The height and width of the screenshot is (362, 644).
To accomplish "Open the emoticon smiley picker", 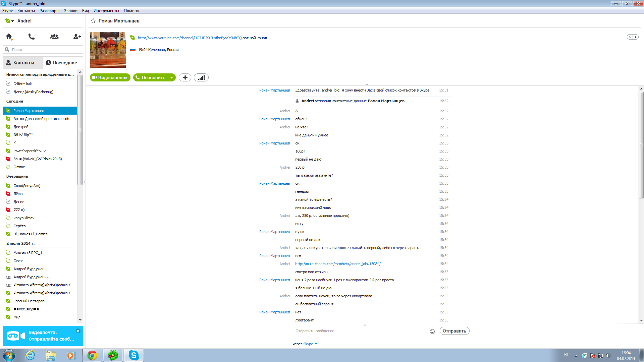I will pyautogui.click(x=432, y=331).
